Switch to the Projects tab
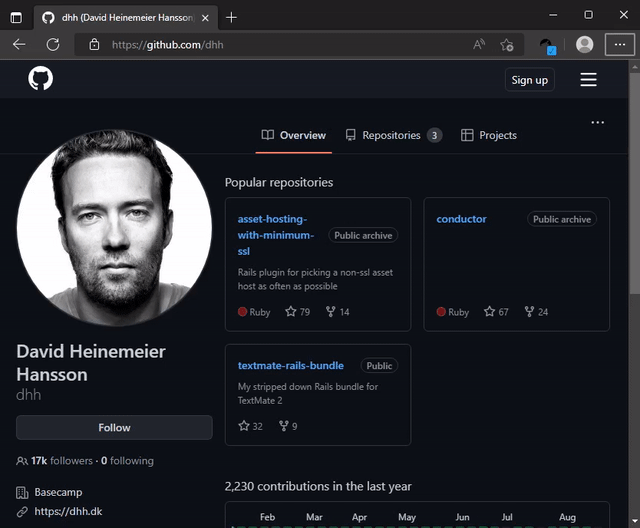The width and height of the screenshot is (640, 528). pyautogui.click(x=489, y=135)
